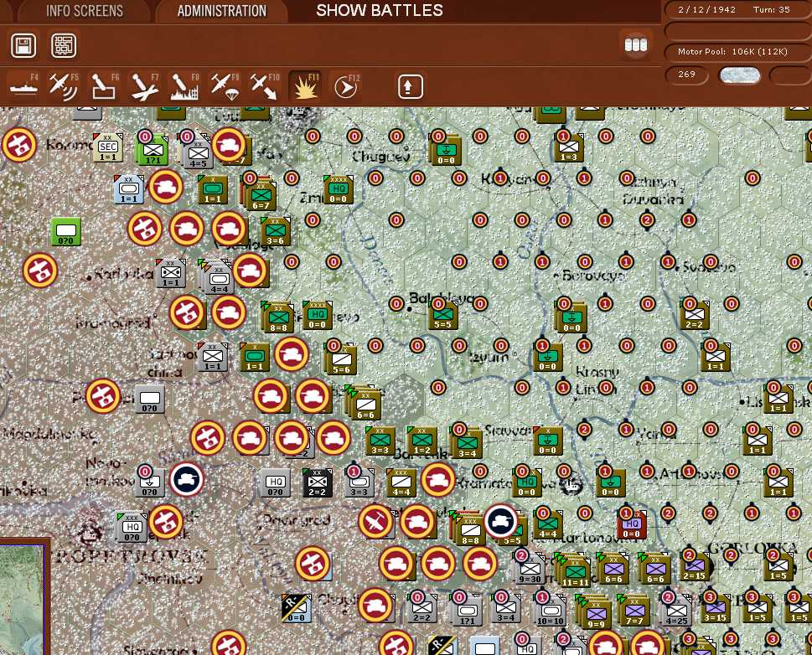Save the current game with disk icon

pyautogui.click(x=23, y=45)
